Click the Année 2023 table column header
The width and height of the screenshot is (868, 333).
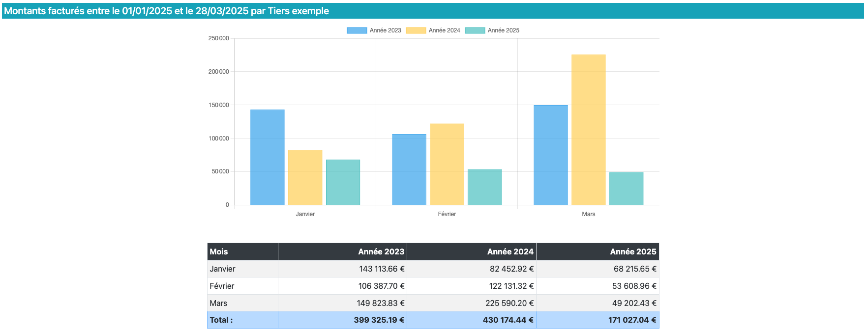tap(381, 251)
